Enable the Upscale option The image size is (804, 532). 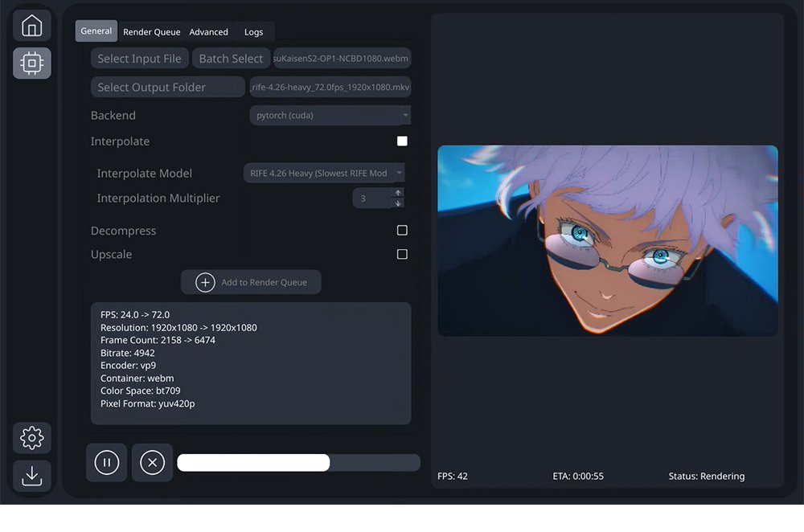click(401, 254)
